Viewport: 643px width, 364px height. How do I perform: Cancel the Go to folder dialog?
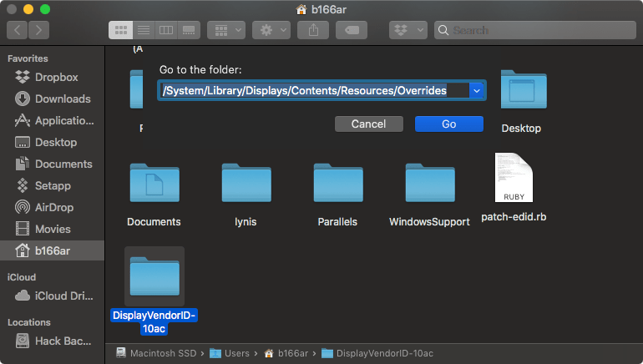[368, 124]
